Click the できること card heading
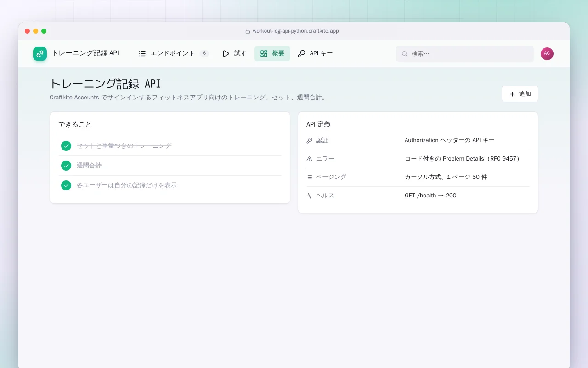The height and width of the screenshot is (368, 588). [75, 125]
